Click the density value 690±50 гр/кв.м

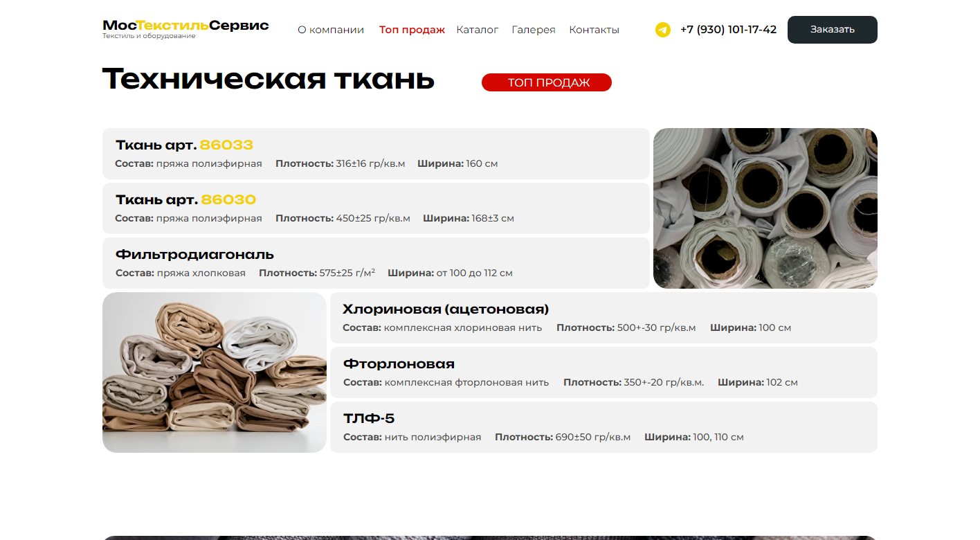point(593,438)
